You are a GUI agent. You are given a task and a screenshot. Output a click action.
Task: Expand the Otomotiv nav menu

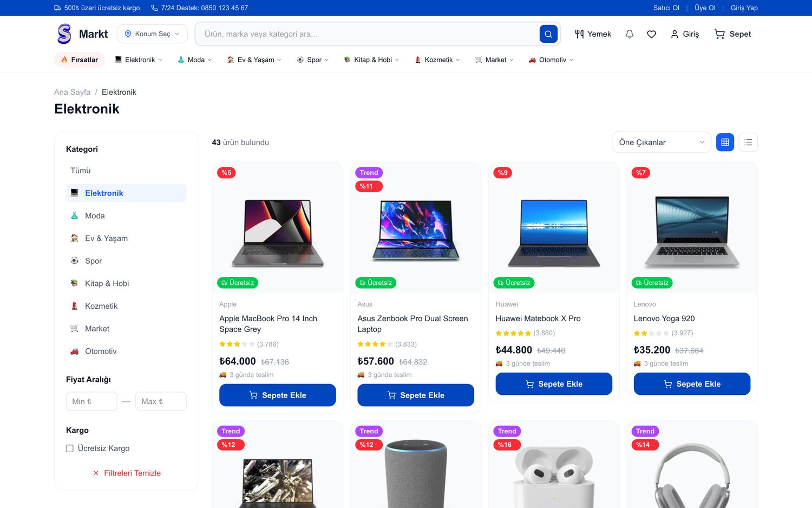551,60
